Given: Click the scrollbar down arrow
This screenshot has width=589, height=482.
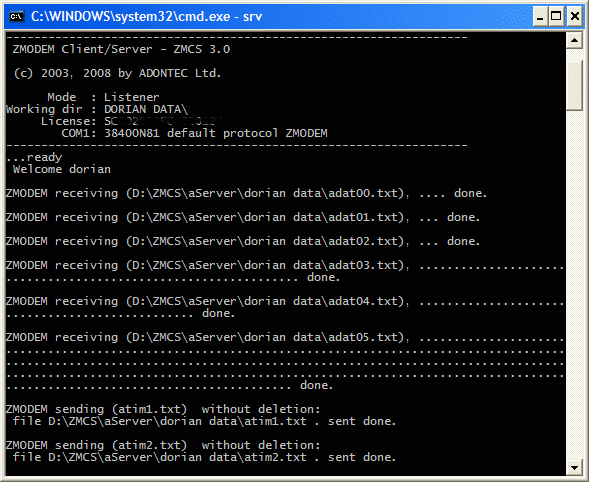Looking at the screenshot, I should 574,467.
